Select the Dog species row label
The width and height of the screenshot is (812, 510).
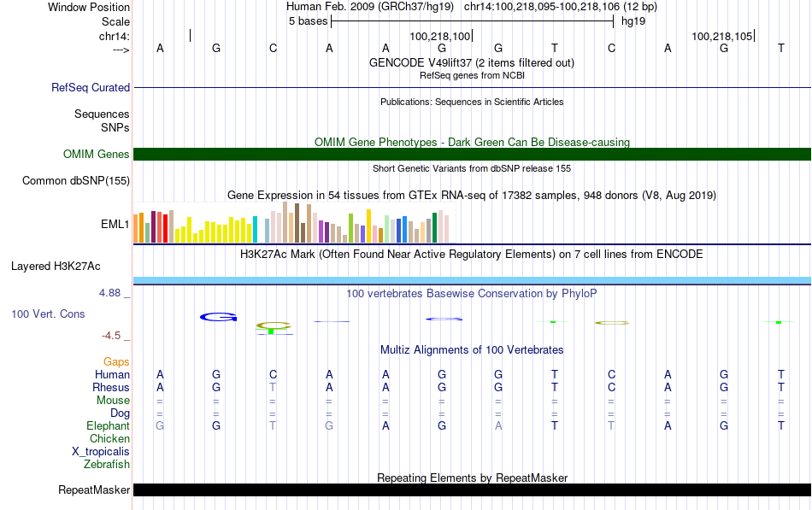tap(120, 413)
